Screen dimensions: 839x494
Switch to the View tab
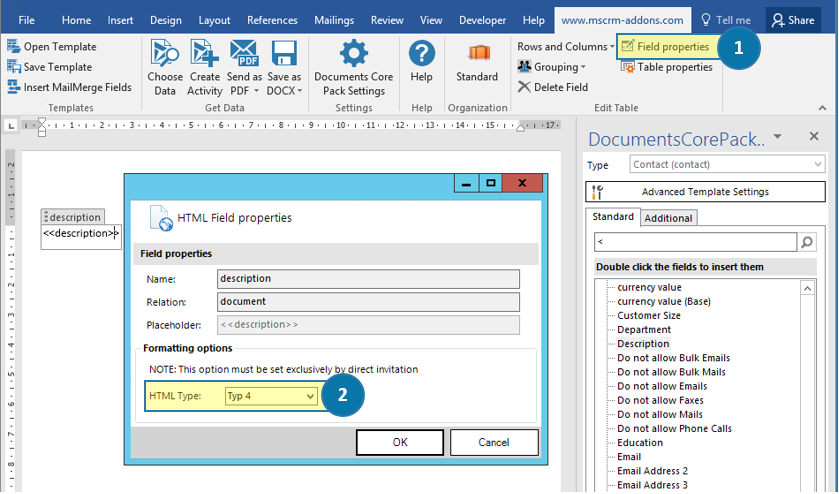(431, 20)
